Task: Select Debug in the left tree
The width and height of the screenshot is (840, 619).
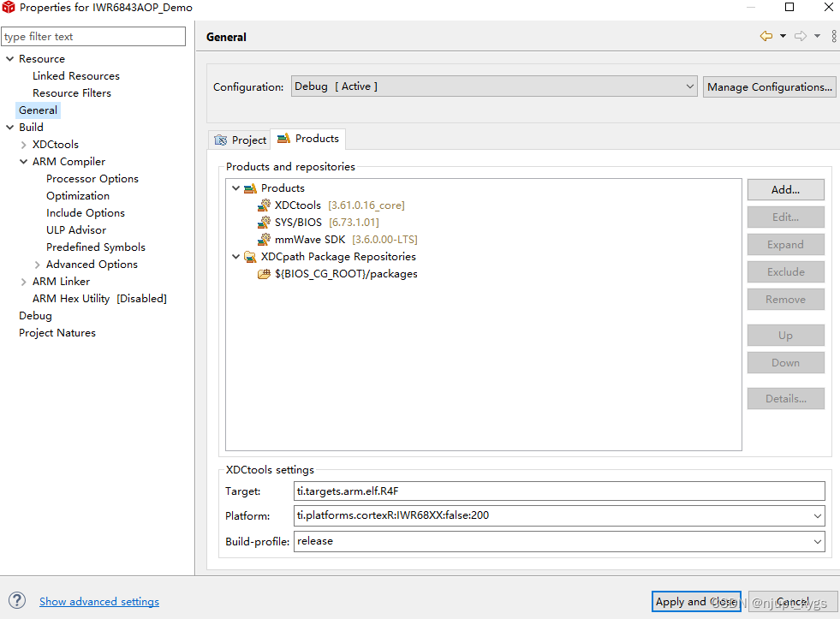Action: pos(35,315)
